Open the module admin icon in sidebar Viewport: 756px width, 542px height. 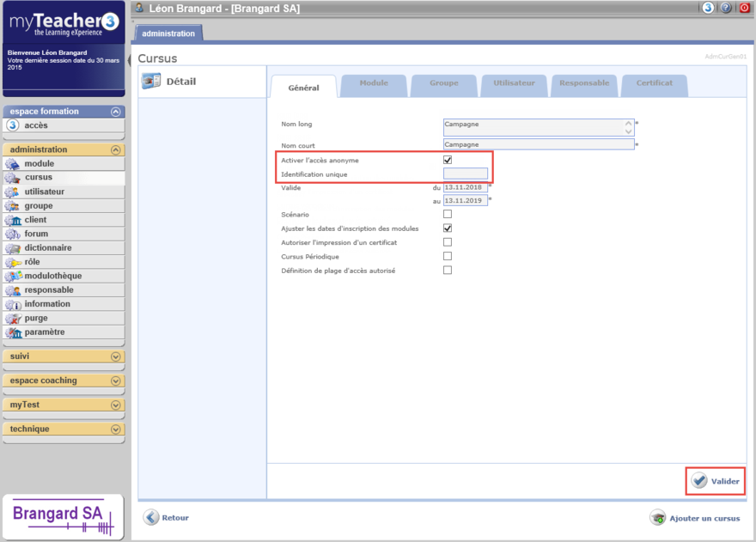tap(13, 164)
